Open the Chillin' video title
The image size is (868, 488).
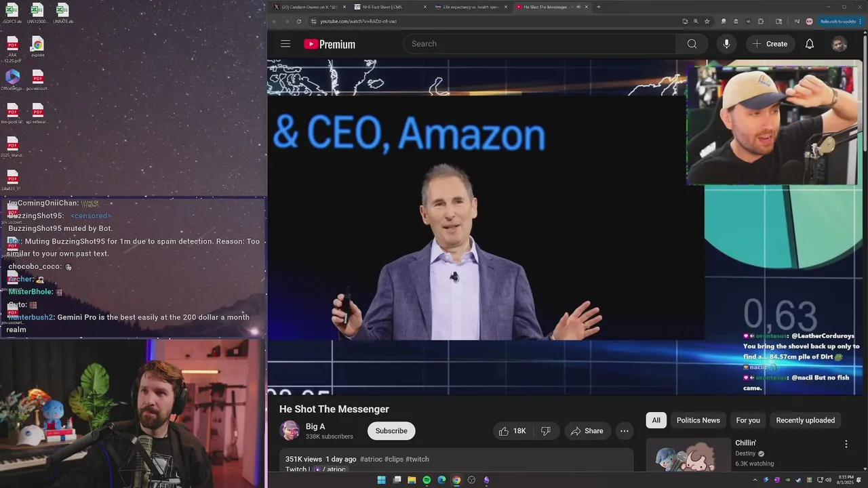745,443
